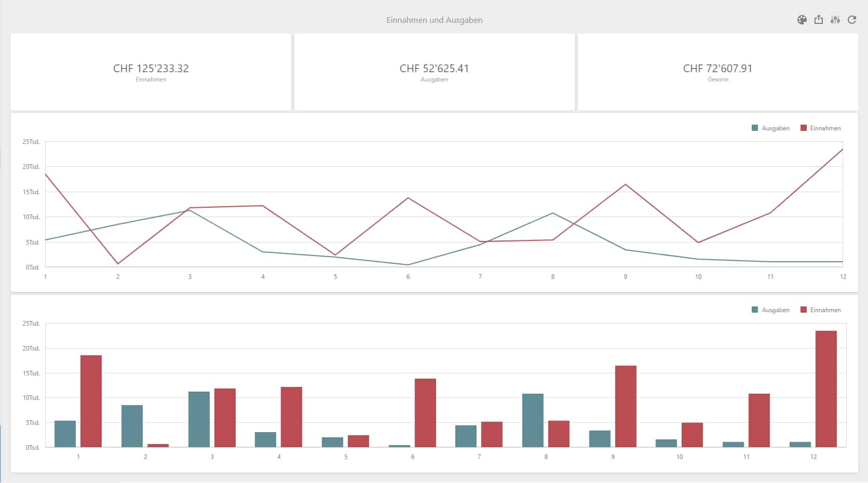Select the red Einnahmen bar for month 1
This screenshot has height=483, width=868.
[91, 401]
